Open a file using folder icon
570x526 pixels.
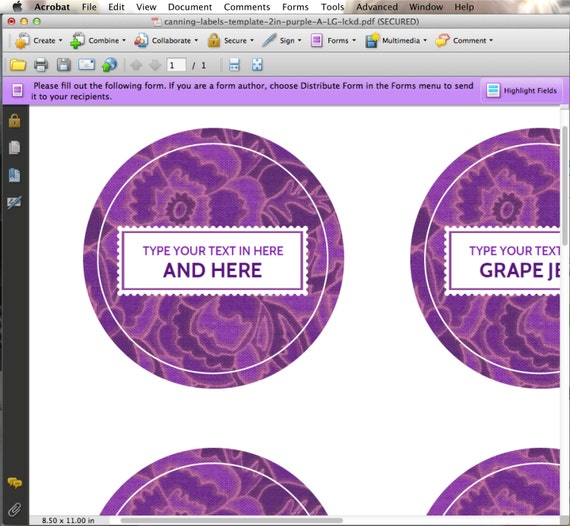pyautogui.click(x=18, y=65)
